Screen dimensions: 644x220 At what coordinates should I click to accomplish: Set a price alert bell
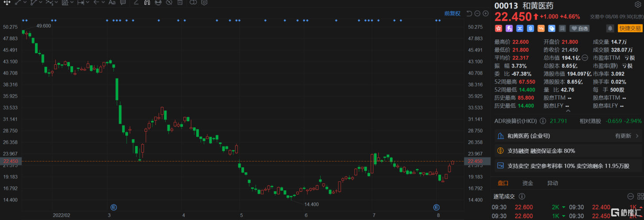pyautogui.click(x=610, y=28)
